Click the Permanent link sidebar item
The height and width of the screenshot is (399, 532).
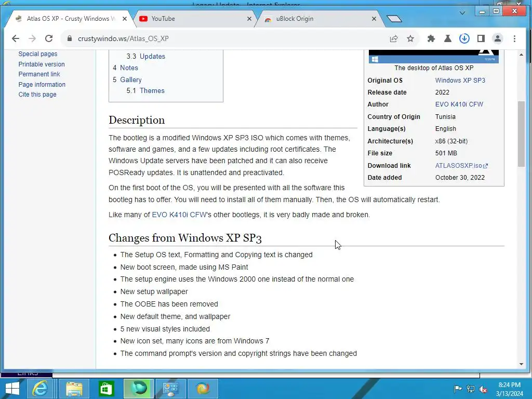point(39,74)
